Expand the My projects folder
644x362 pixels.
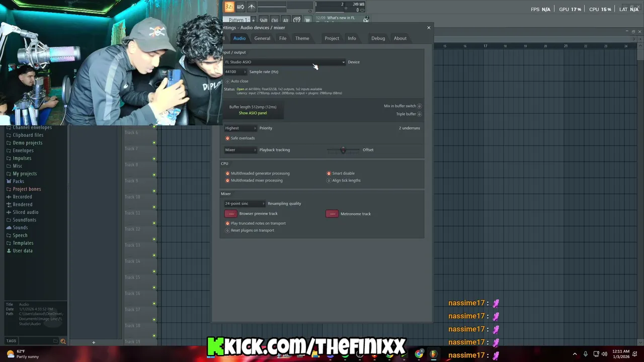(x=22, y=174)
